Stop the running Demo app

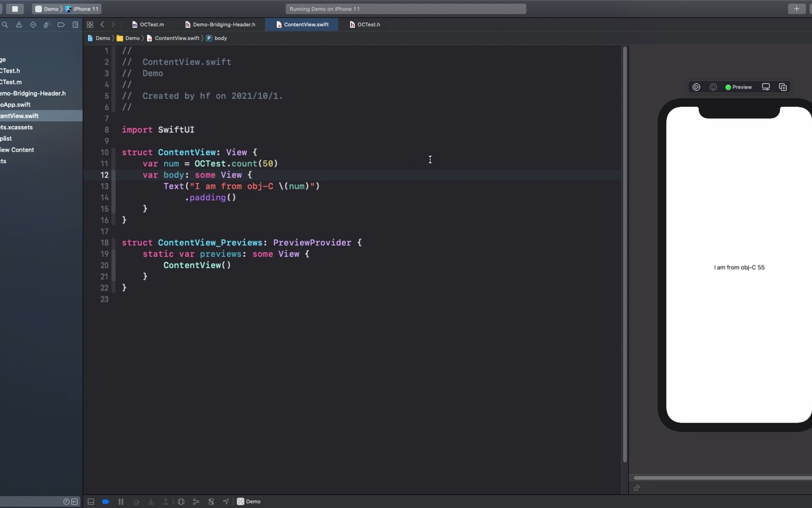click(15, 9)
